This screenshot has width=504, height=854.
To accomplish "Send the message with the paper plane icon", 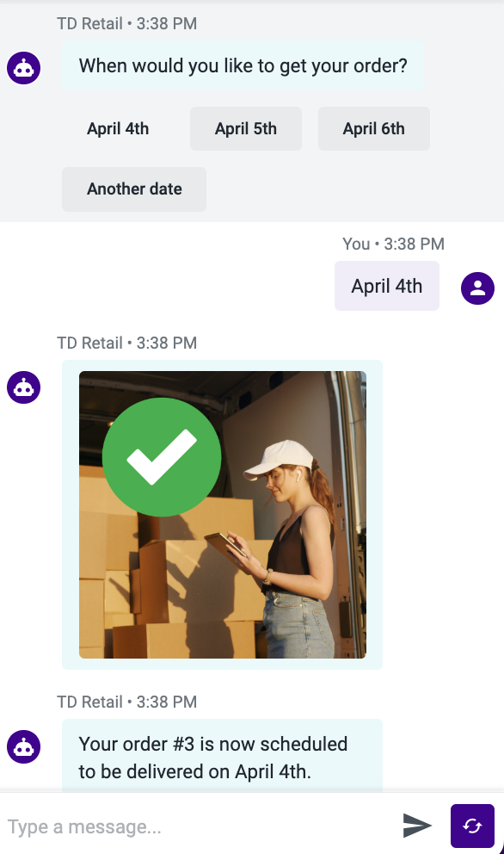I will click(417, 826).
